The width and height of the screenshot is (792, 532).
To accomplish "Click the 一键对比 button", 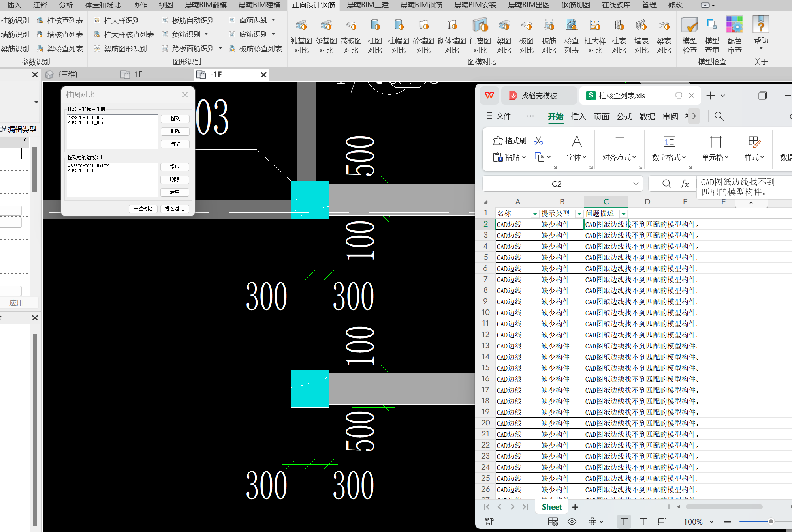I will pos(143,209).
